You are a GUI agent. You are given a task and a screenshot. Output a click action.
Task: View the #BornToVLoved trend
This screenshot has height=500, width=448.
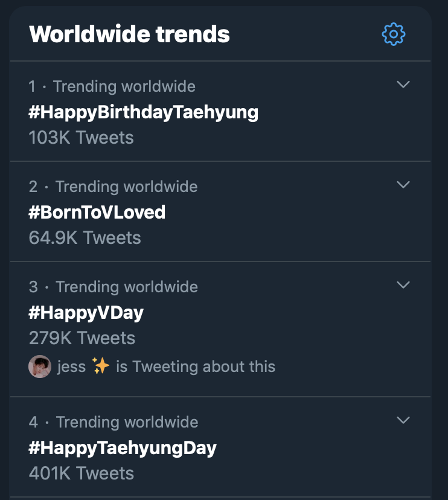(97, 213)
